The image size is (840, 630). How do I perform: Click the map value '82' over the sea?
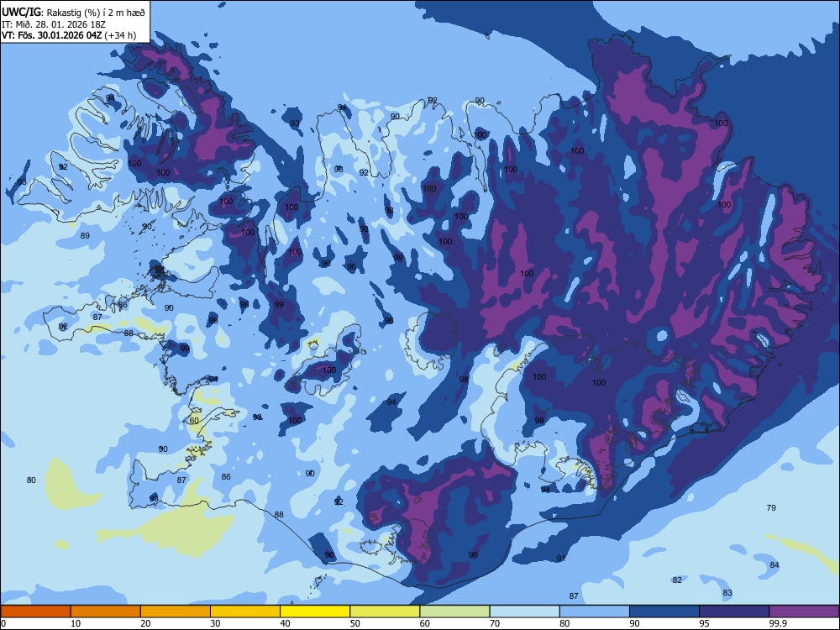point(677,580)
